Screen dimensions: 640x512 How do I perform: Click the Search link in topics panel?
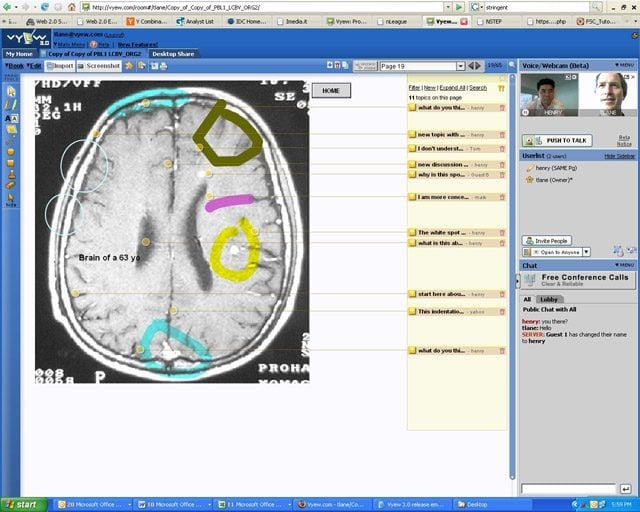[x=478, y=88]
